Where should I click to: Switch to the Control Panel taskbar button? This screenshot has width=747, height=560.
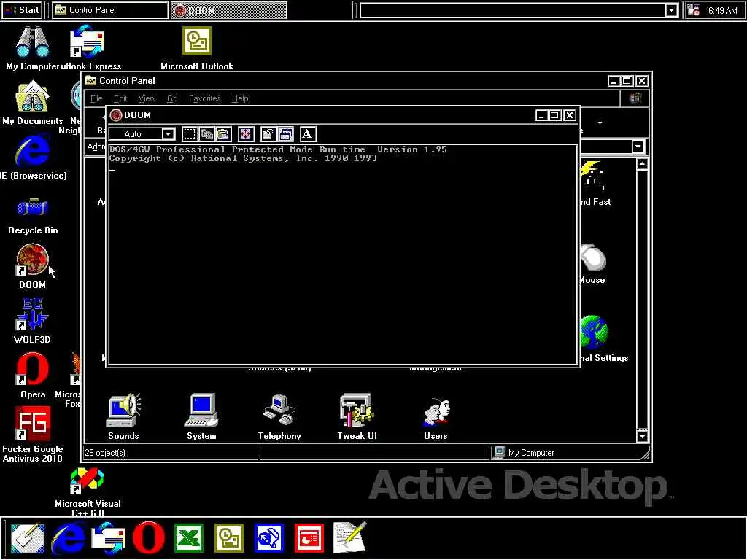pos(110,10)
